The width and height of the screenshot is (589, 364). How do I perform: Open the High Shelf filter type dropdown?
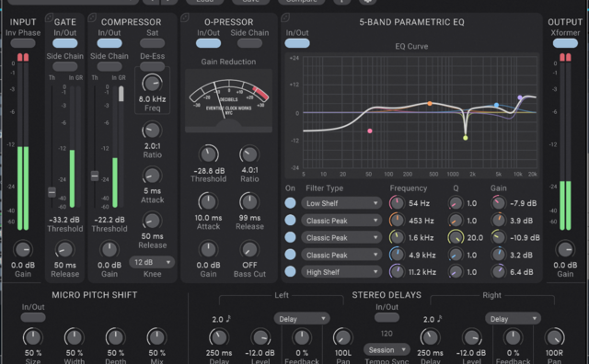341,272
